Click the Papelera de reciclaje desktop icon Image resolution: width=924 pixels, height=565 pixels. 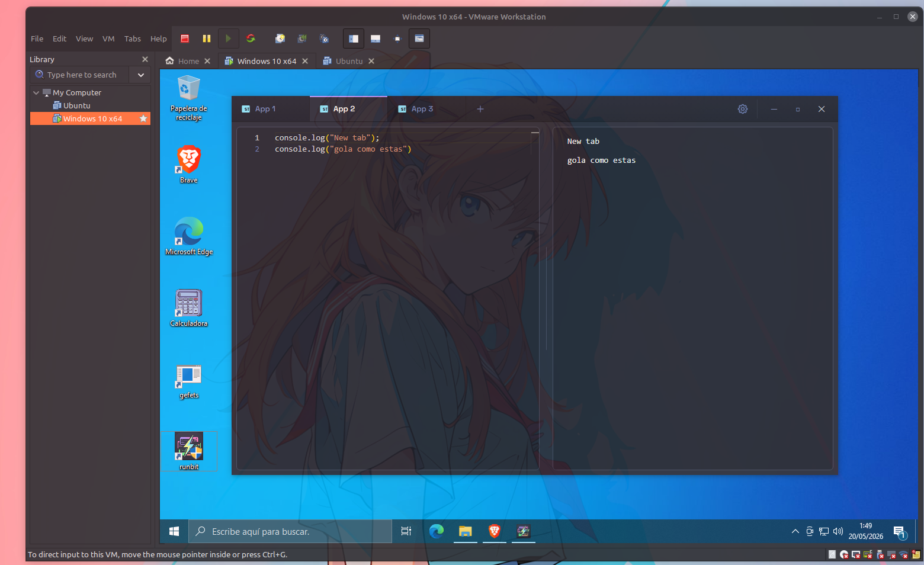coord(189,98)
